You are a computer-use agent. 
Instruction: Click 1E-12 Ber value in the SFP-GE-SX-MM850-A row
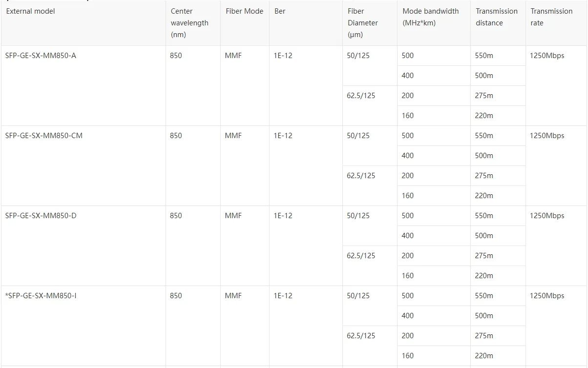pos(283,56)
